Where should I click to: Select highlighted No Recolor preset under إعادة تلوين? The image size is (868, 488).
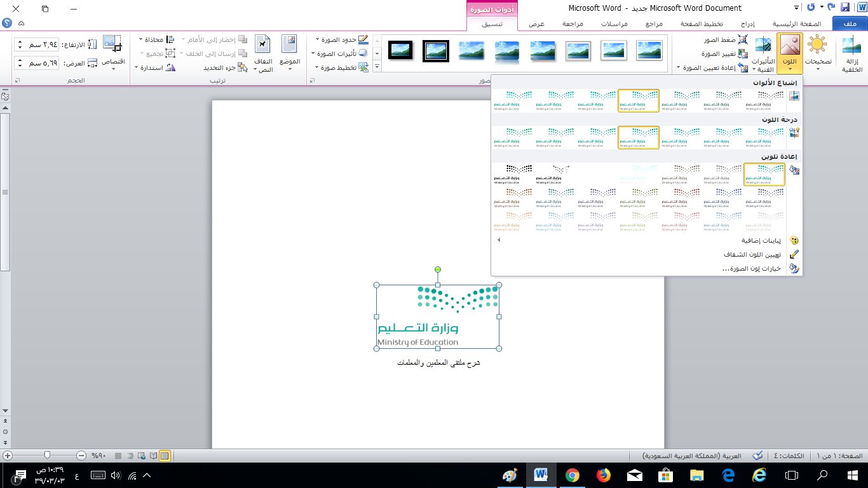[x=764, y=174]
